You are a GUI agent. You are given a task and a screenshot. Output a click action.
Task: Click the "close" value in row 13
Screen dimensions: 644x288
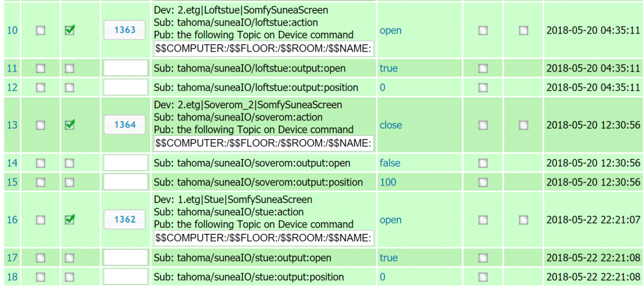click(390, 125)
